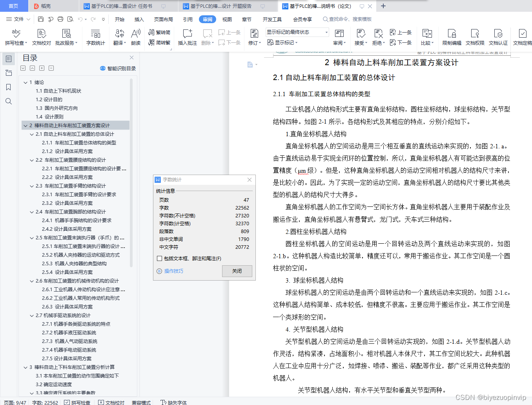Insert a comment with 插入批注
532x405 pixels.
(187, 37)
